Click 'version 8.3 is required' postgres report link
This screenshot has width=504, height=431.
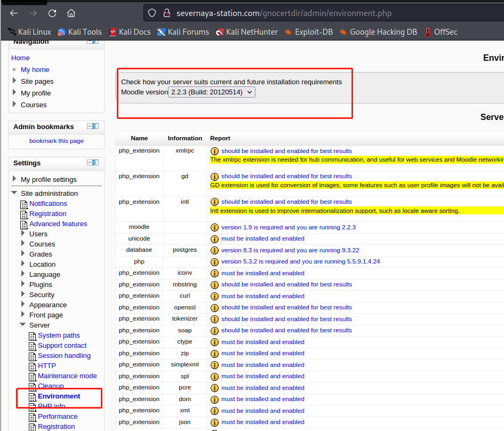[290, 250]
